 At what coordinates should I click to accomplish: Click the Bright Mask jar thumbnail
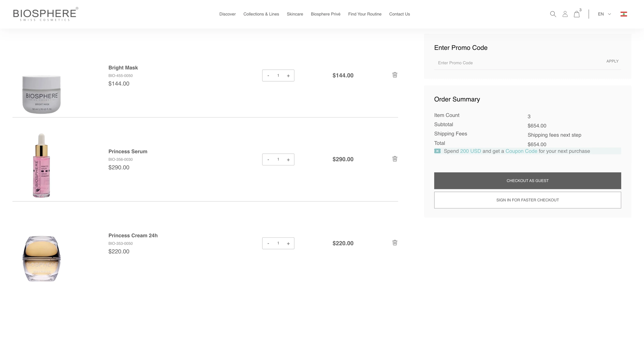click(42, 94)
